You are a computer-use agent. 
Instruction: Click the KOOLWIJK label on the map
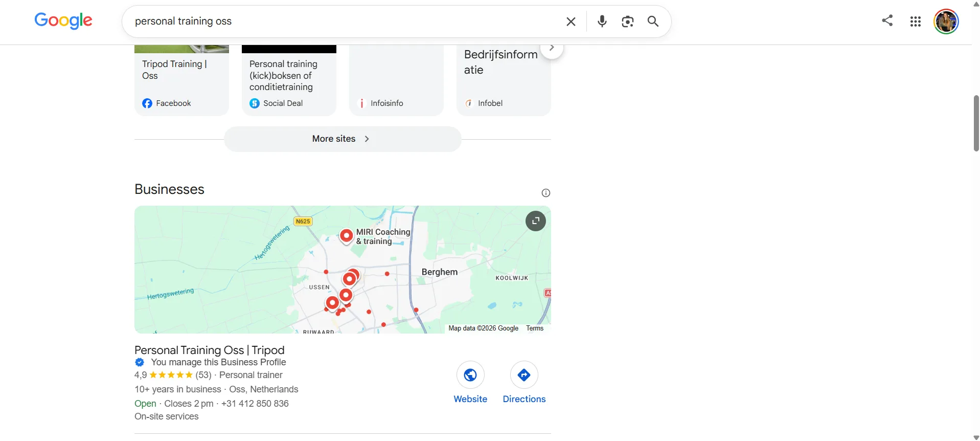tap(512, 278)
